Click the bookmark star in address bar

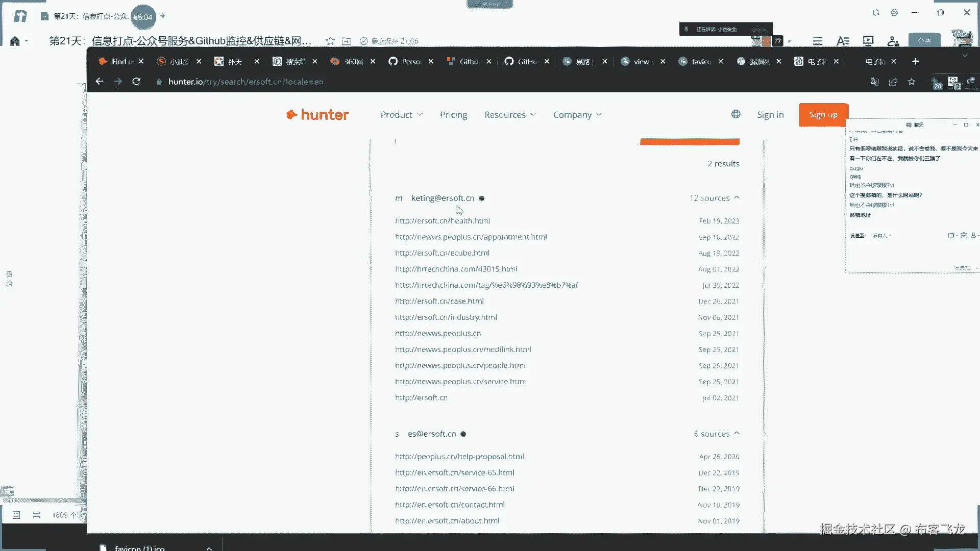pyautogui.click(x=912, y=82)
